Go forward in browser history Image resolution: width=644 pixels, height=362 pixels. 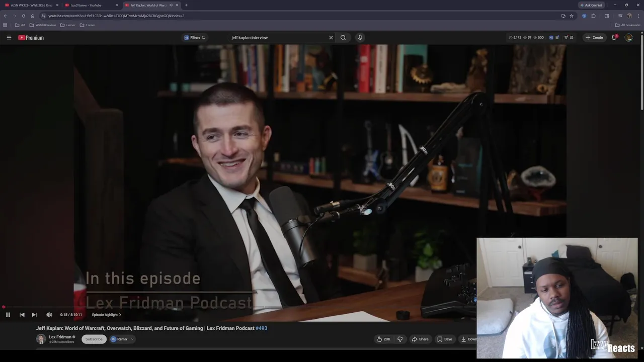click(14, 16)
